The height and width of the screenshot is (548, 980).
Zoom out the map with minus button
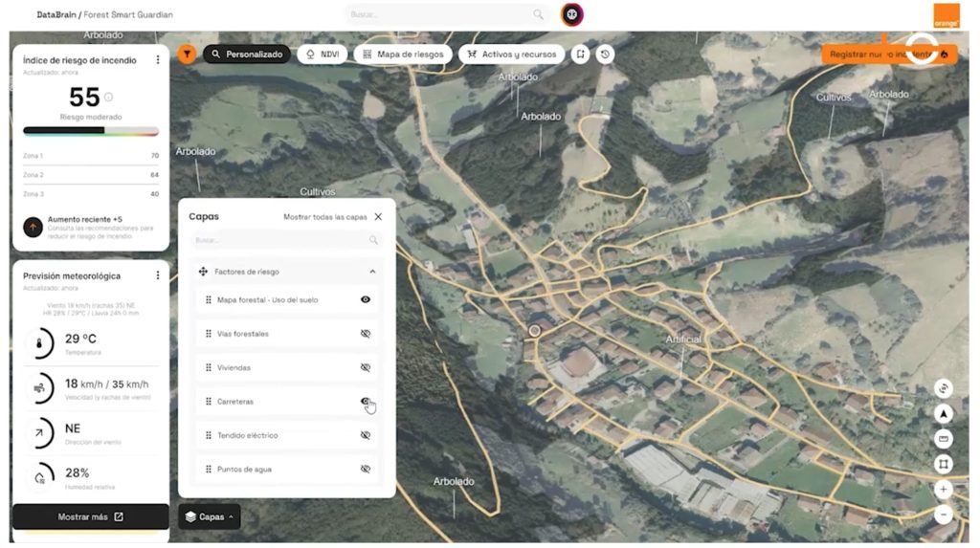tap(944, 515)
